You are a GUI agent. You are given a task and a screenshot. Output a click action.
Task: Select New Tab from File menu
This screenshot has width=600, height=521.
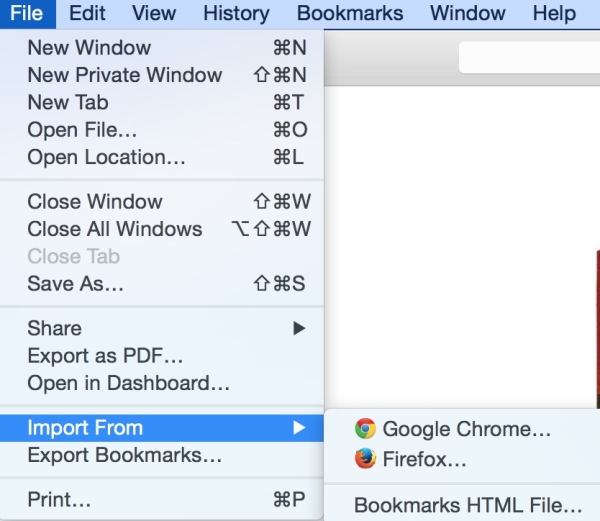click(x=68, y=102)
